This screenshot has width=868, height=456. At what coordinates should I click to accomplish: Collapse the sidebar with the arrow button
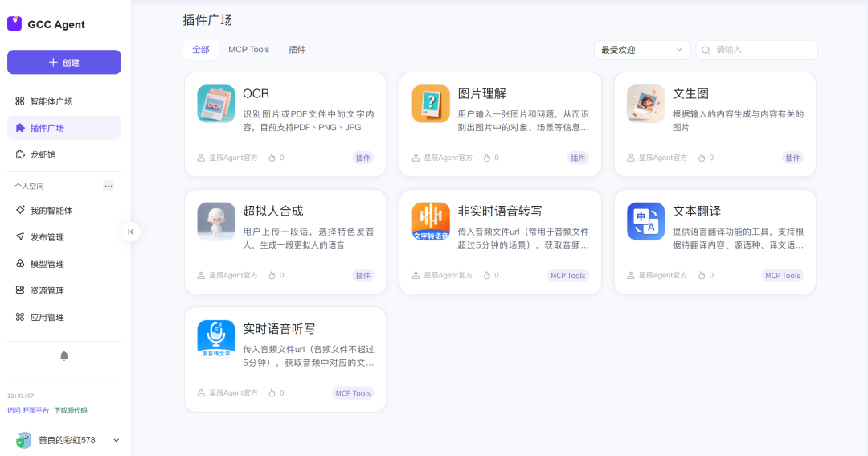[x=131, y=232]
